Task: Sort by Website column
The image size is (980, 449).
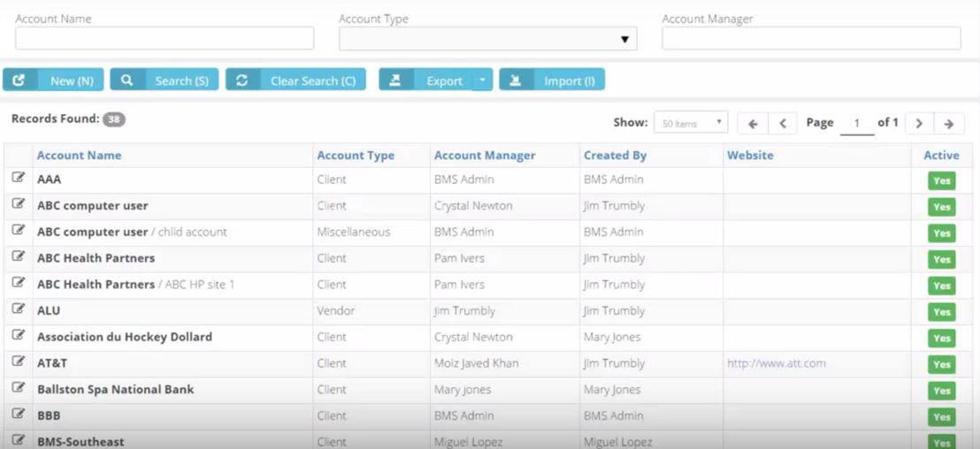Action: tap(750, 156)
